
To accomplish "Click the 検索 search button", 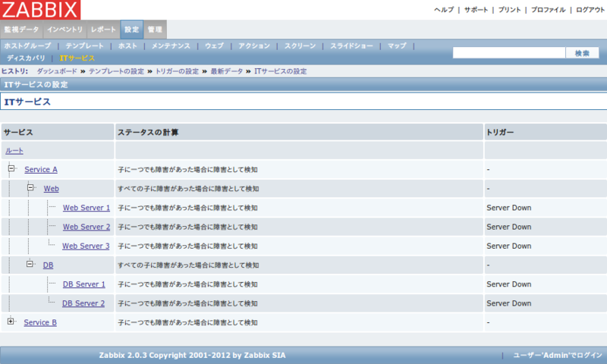I will tap(582, 53).
